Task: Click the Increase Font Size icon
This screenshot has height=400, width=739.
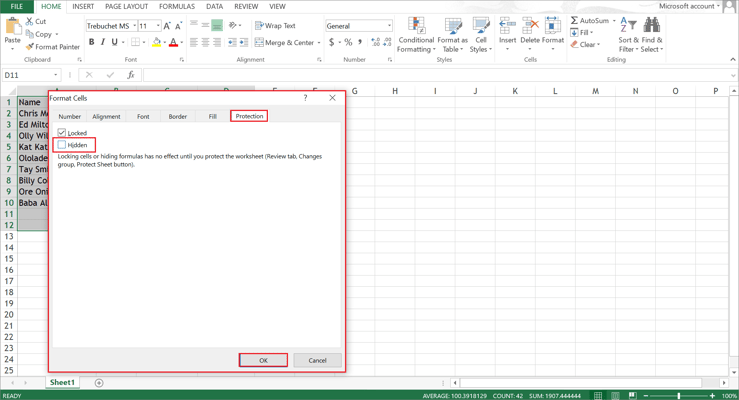Action: 166,26
